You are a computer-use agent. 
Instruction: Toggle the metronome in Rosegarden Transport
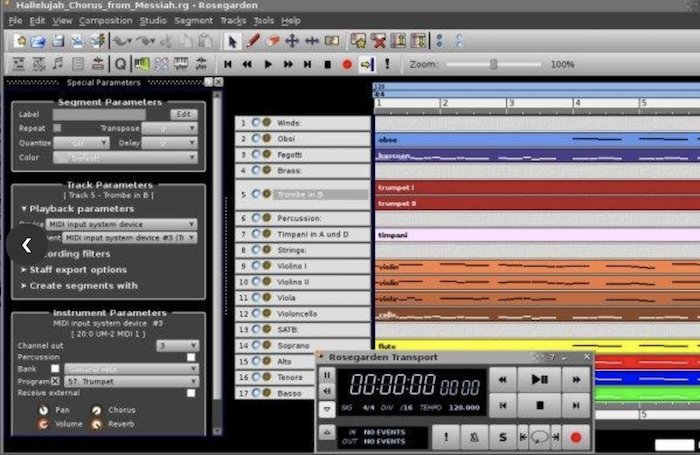pyautogui.click(x=473, y=437)
